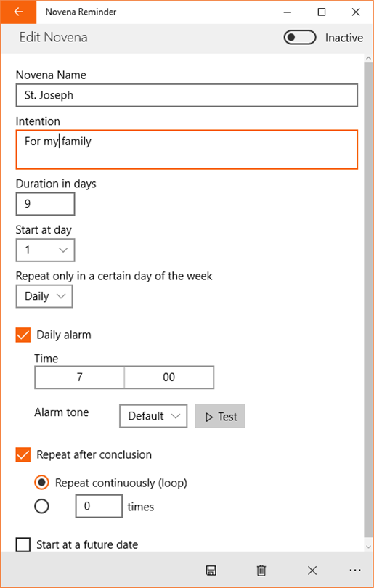This screenshot has height=588, width=374.
Task: Minimize the Novena Reminder window
Action: [x=287, y=12]
